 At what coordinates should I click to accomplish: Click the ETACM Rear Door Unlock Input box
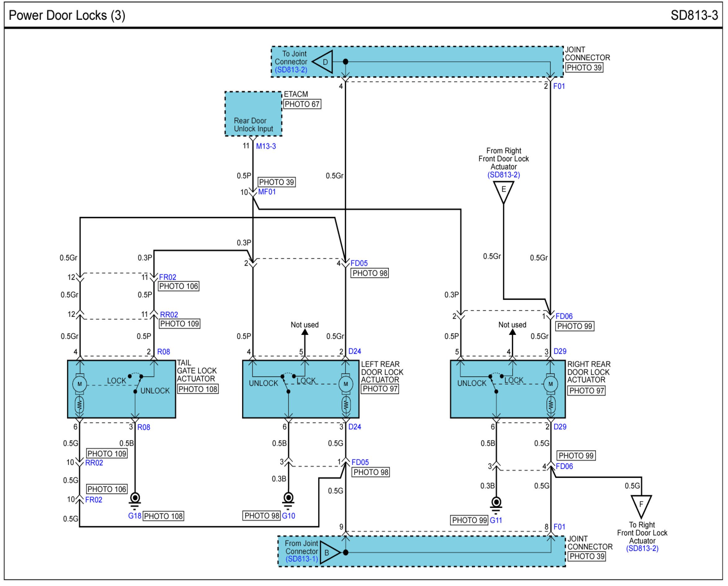[253, 114]
